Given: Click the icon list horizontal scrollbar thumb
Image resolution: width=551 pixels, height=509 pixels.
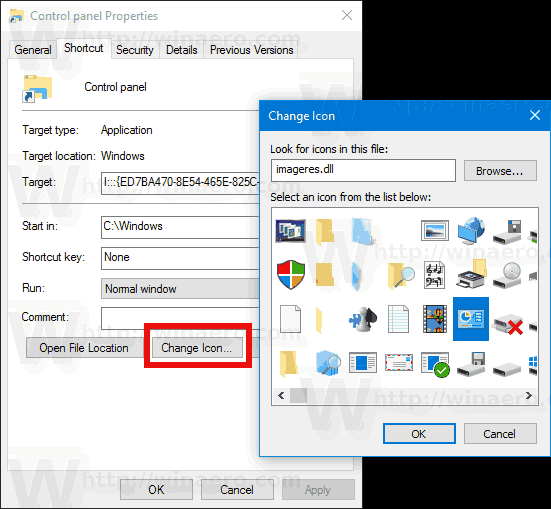Looking at the screenshot, I should click(x=298, y=395).
